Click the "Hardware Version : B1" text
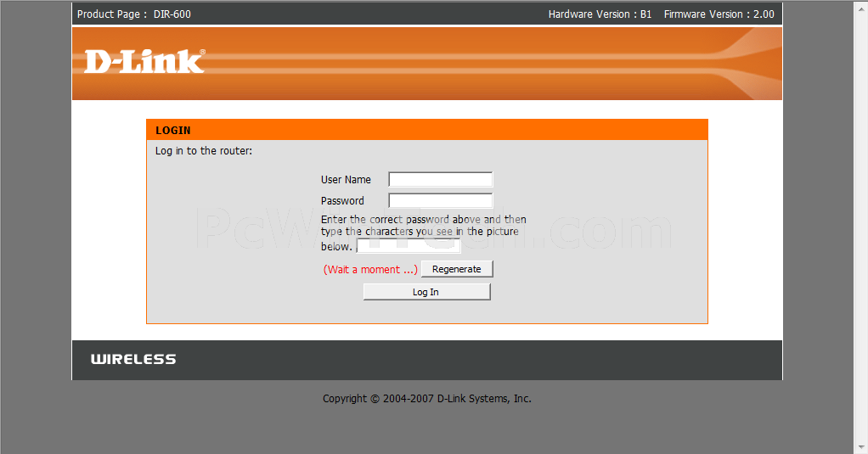The height and width of the screenshot is (454, 868). point(600,14)
